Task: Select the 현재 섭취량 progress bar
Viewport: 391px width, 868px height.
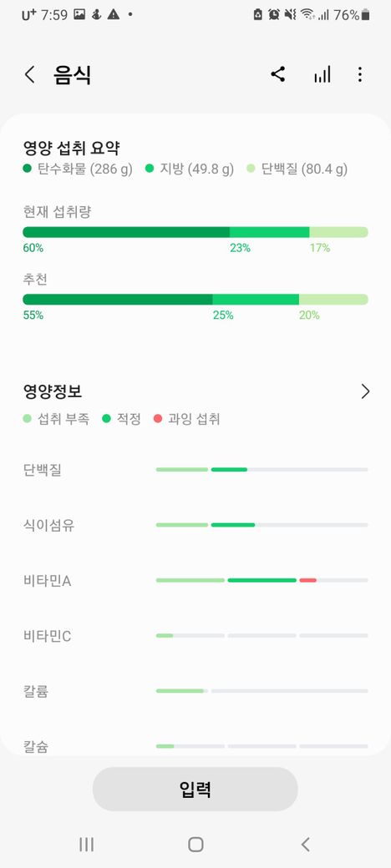Action: (195, 232)
